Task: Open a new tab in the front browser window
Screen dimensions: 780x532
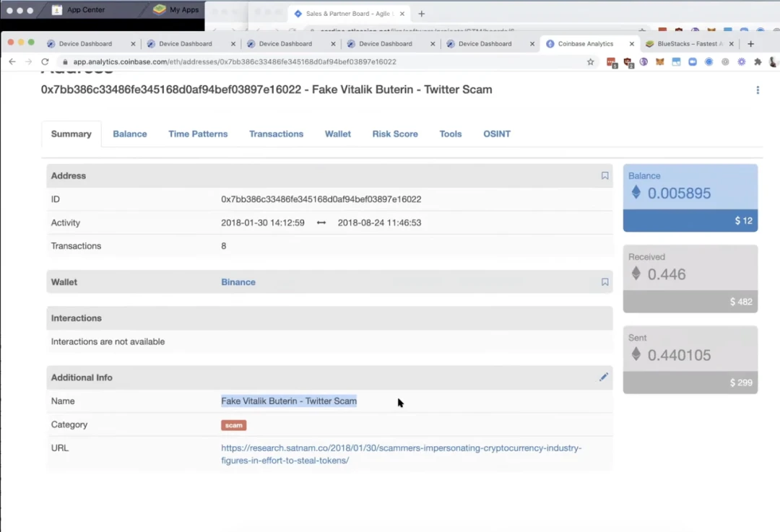Action: click(x=750, y=44)
